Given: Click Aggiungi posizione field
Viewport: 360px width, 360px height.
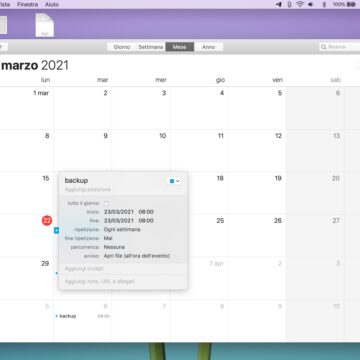Looking at the screenshot, I should pyautogui.click(x=88, y=189).
